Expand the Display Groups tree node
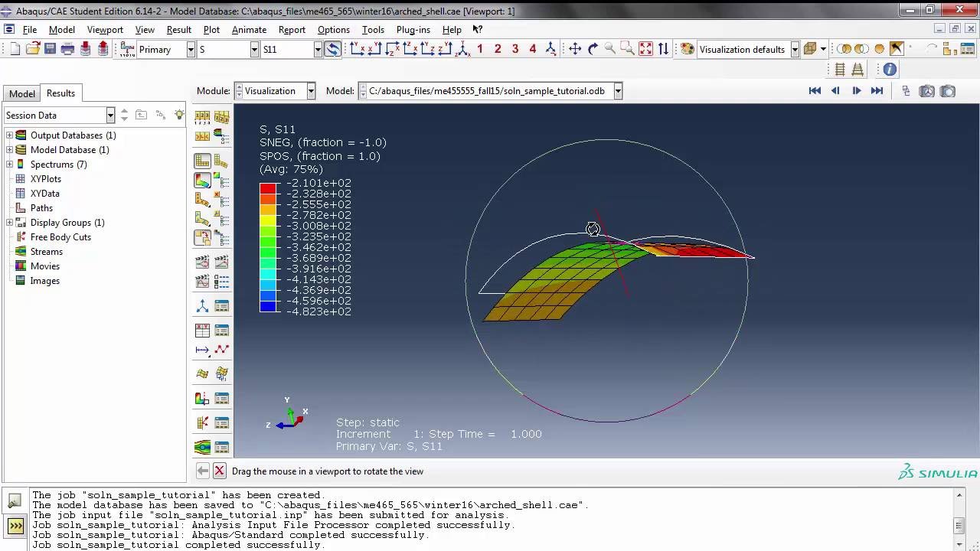Viewport: 980px width, 551px height. point(9,223)
